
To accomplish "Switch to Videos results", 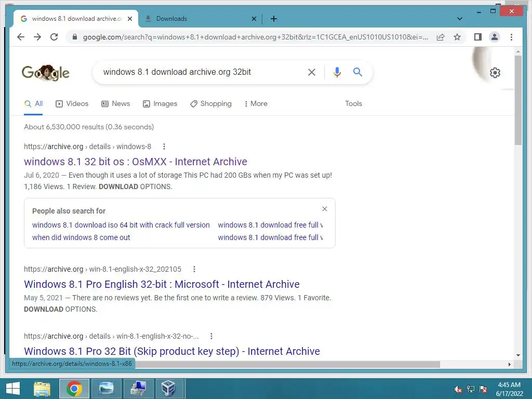I will [72, 104].
